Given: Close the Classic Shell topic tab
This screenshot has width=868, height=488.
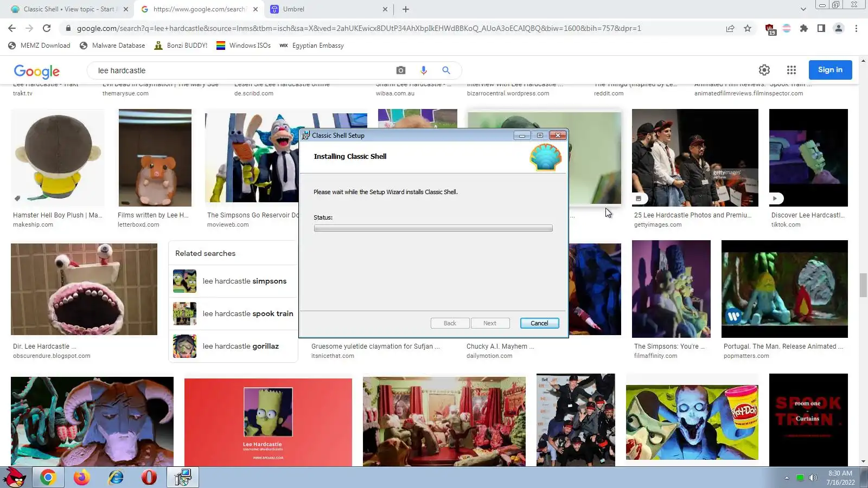Looking at the screenshot, I should (126, 9).
